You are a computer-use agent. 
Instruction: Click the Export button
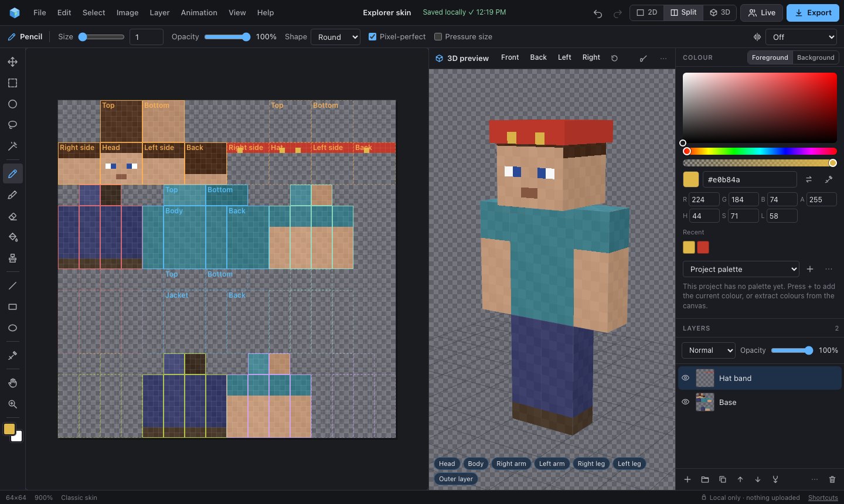[813, 12]
